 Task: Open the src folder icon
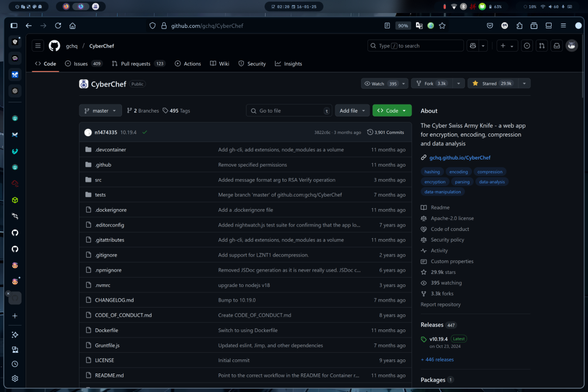[x=89, y=180]
